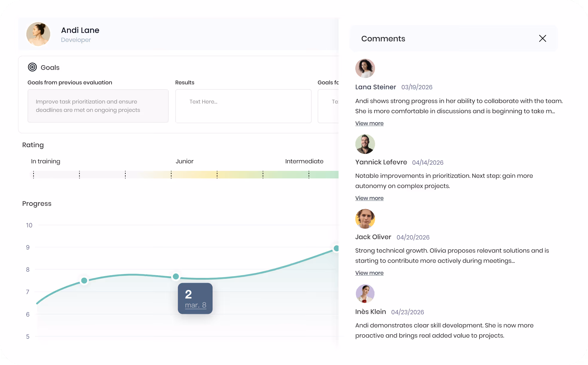Click Jack Oliver's avatar
The height and width of the screenshot is (365, 588).
365,219
